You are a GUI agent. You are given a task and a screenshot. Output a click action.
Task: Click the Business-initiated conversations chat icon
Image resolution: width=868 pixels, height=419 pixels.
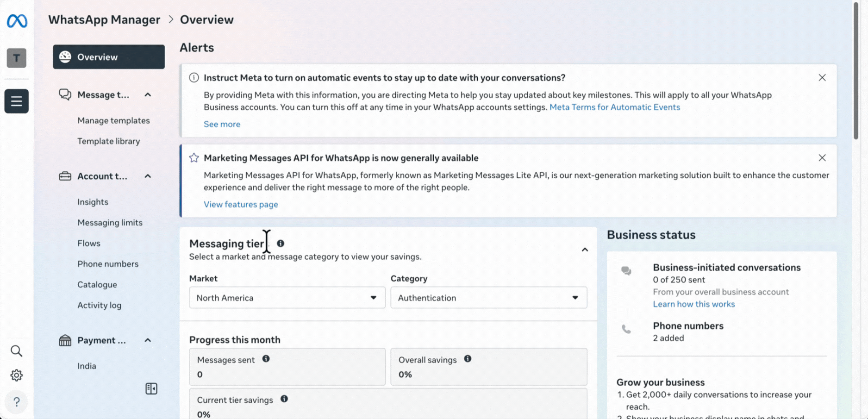(x=626, y=271)
